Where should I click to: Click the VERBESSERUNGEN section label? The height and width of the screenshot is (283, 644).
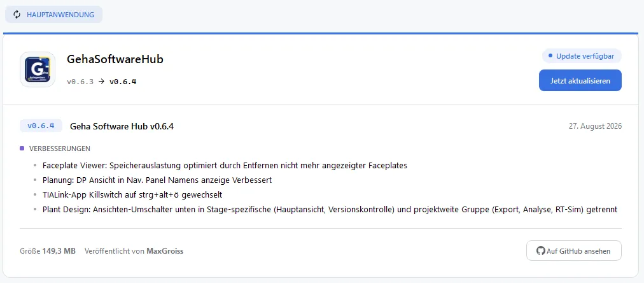(60, 149)
